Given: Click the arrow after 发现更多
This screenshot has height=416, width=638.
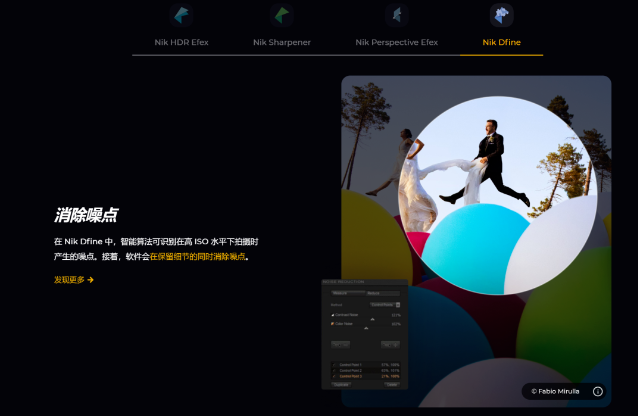Looking at the screenshot, I should [x=91, y=280].
